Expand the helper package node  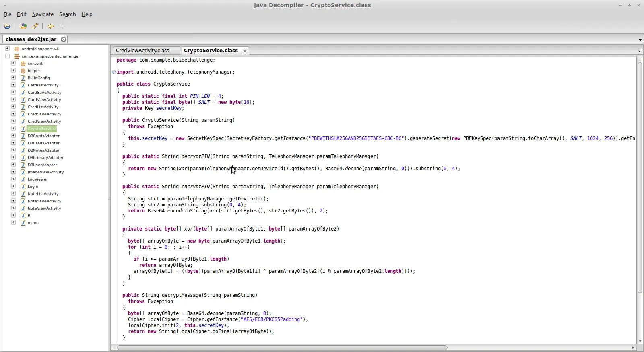click(13, 70)
